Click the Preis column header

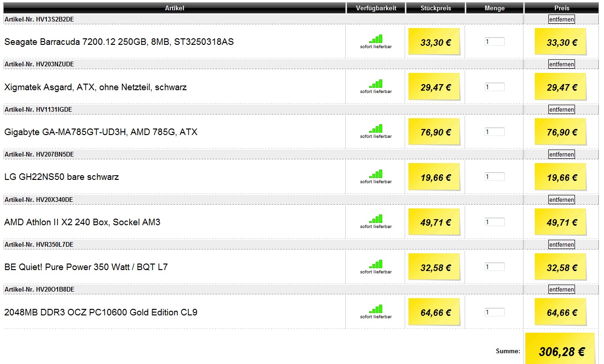coord(561,8)
